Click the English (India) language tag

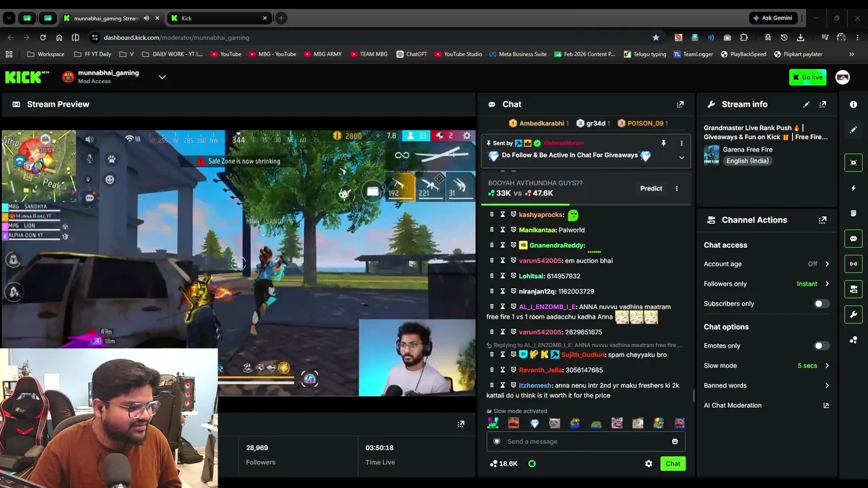tap(747, 161)
